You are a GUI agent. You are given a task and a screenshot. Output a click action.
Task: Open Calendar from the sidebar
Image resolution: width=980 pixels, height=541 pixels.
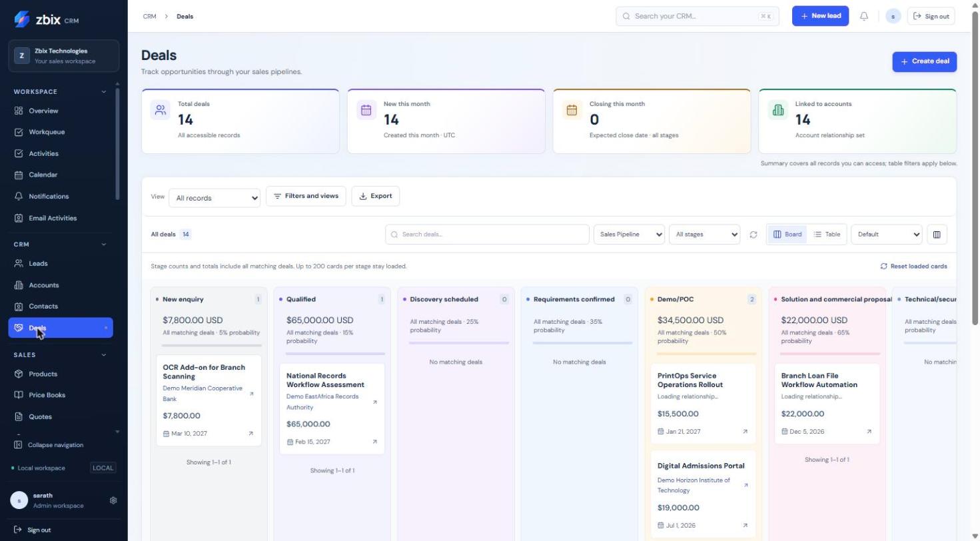[x=61, y=175]
